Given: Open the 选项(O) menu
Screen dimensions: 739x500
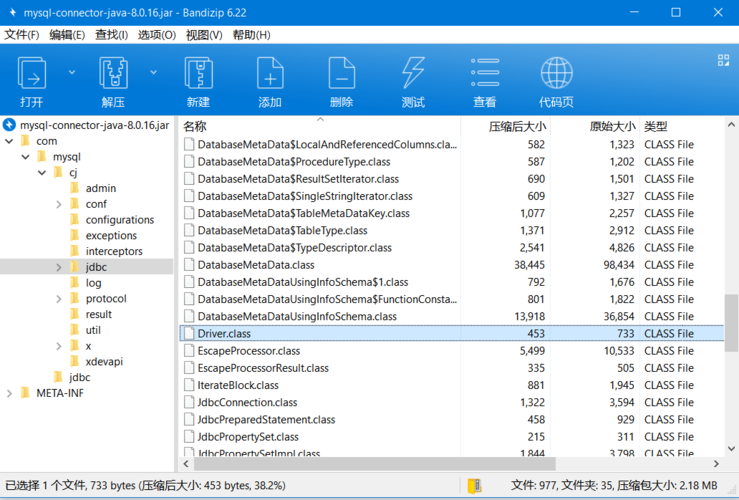Looking at the screenshot, I should 156,35.
